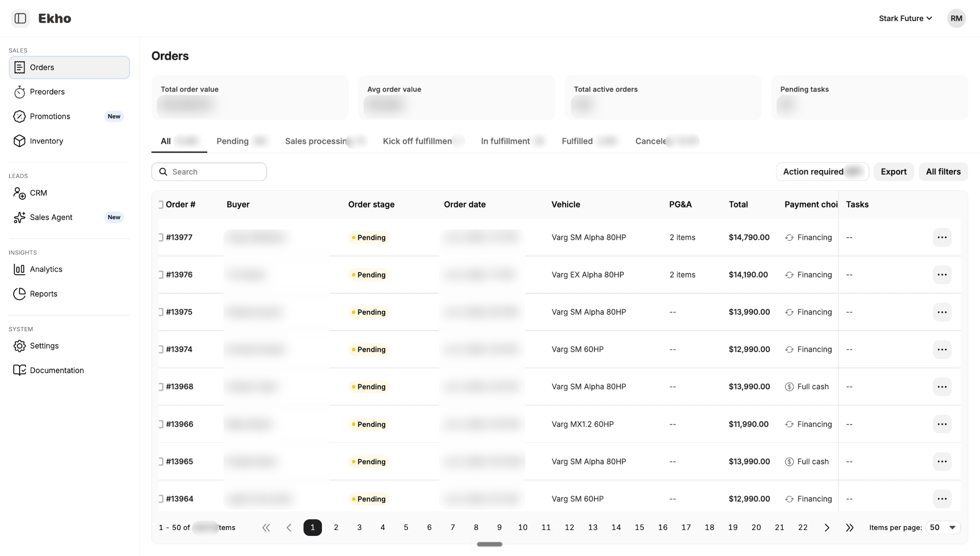
Task: Open more actions for order #13964
Action: click(942, 499)
